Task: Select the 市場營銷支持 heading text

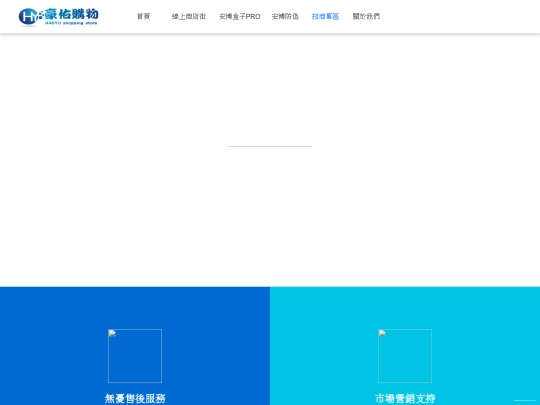Action: pos(405,398)
